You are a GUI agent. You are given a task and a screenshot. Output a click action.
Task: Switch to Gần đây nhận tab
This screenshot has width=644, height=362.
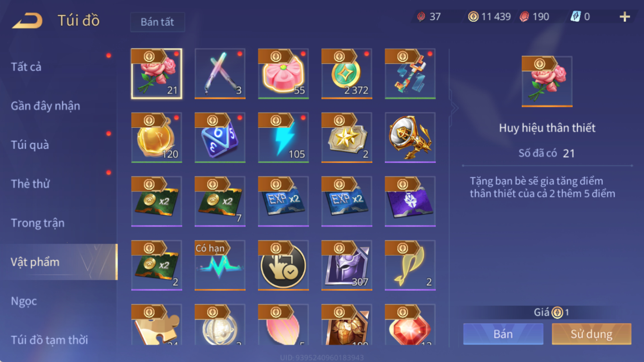[45, 106]
